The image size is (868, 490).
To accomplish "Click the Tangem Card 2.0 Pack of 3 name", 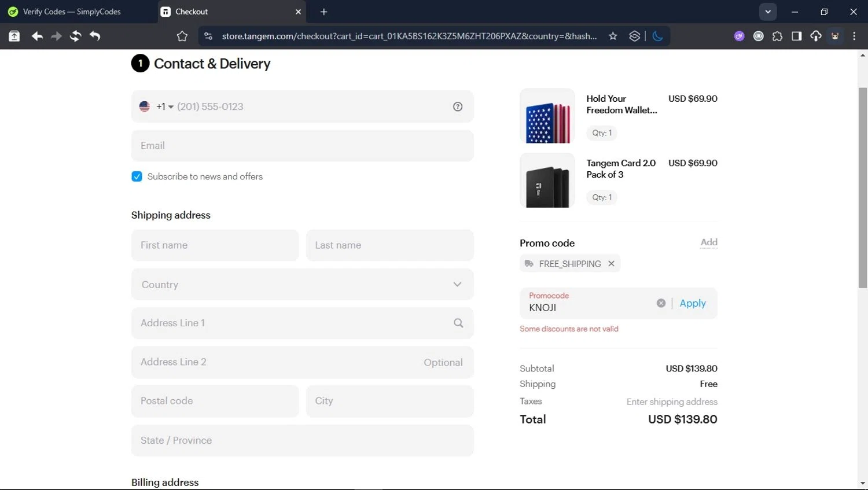I will click(x=621, y=169).
